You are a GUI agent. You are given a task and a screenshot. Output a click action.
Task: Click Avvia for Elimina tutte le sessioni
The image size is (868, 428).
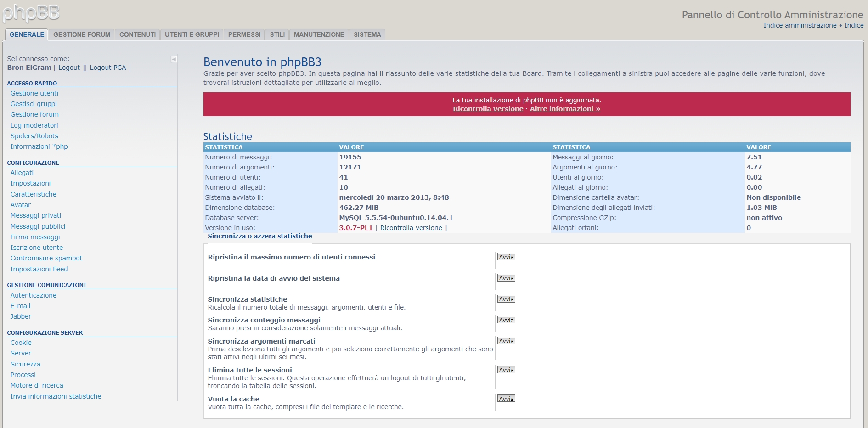[506, 370]
